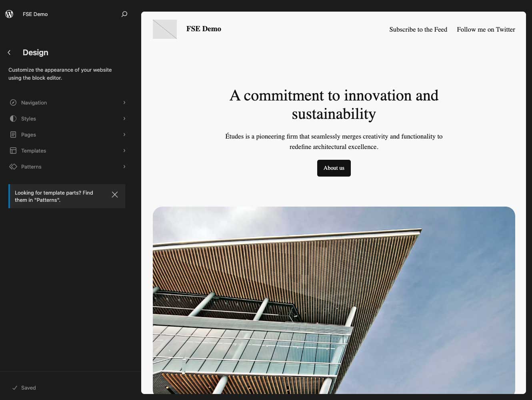Image resolution: width=532 pixels, height=400 pixels.
Task: Click the WordPress logo icon
Action: (x=9, y=14)
